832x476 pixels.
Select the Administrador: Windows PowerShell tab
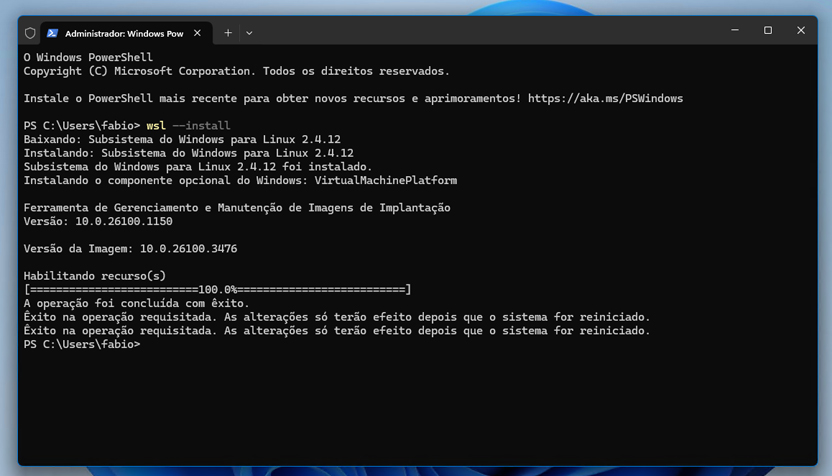pos(127,33)
